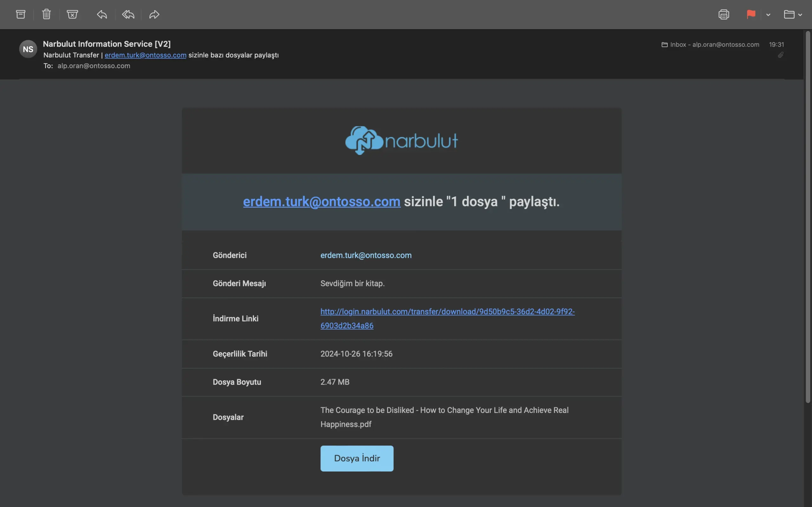Click the NS sender avatar
The height and width of the screenshot is (507, 812).
coord(28,49)
